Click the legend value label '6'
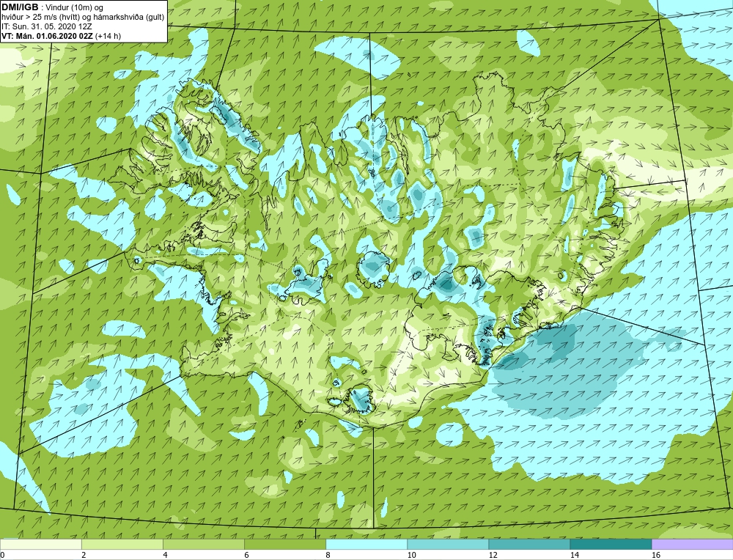The image size is (733, 560). [246, 555]
